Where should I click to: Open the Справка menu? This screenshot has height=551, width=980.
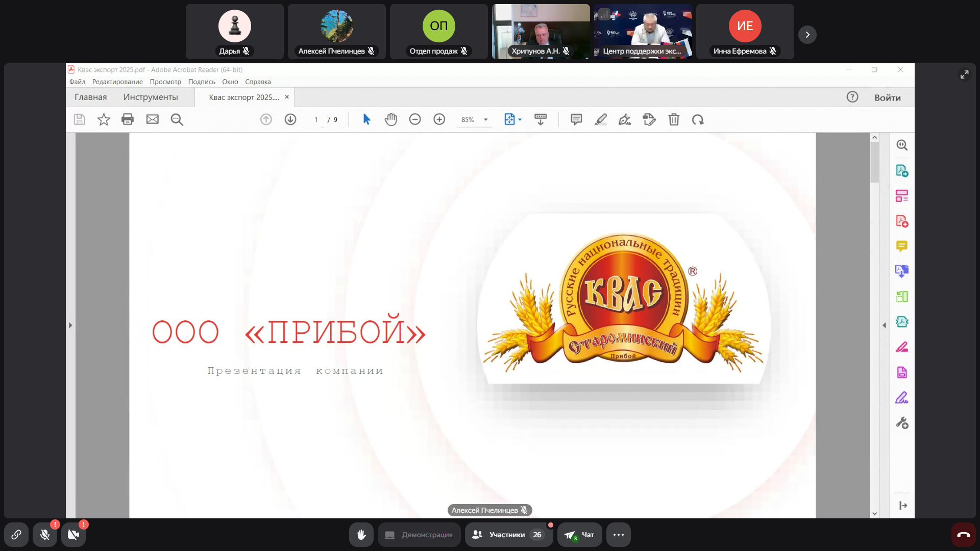pos(258,82)
